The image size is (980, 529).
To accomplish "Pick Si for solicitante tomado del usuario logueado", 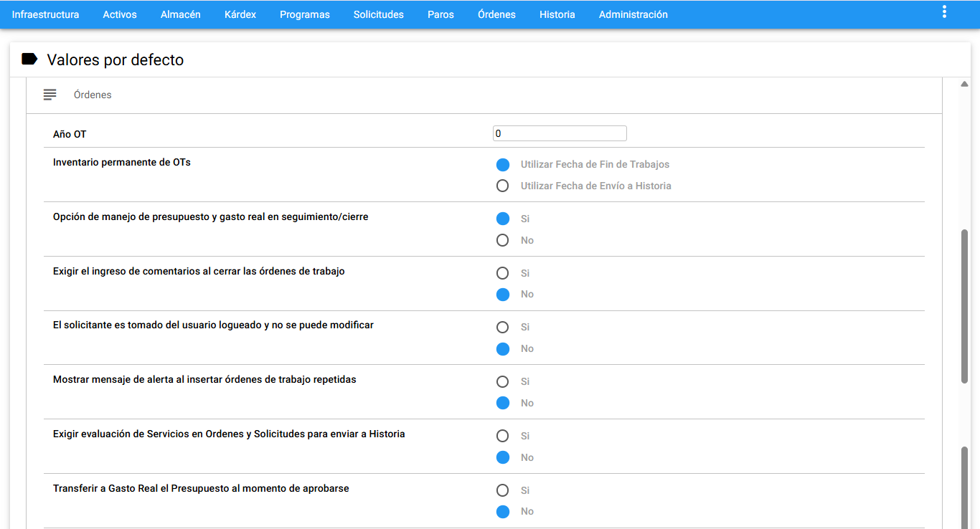I will pos(503,328).
